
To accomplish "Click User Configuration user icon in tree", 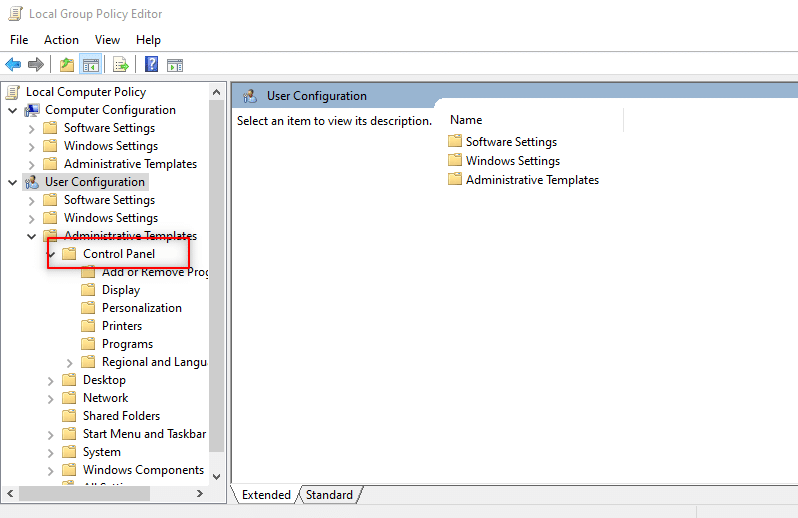I will [x=32, y=182].
